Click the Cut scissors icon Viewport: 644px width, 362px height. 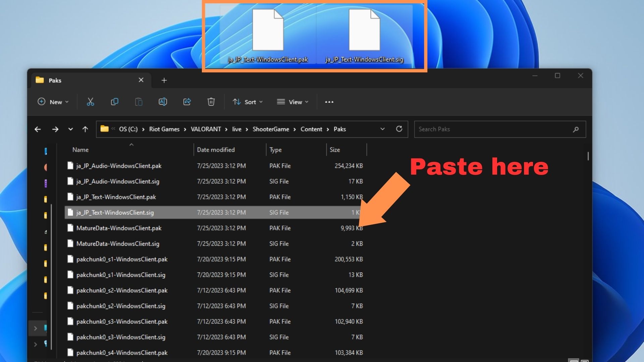pyautogui.click(x=90, y=102)
